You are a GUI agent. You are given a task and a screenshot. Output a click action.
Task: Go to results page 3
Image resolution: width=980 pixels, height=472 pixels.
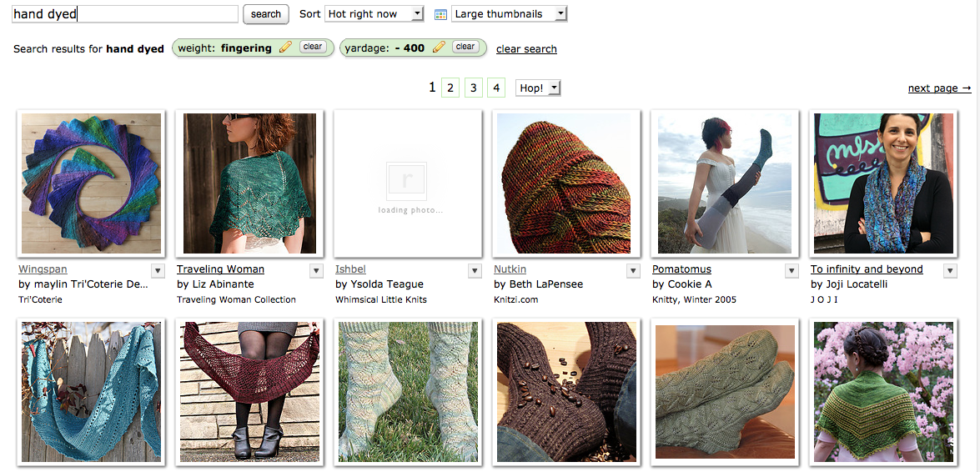point(473,88)
